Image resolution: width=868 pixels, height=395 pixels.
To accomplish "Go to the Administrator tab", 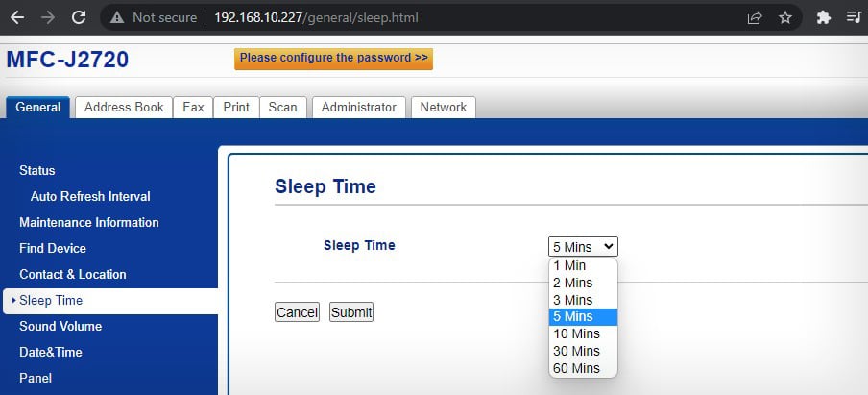I will [x=358, y=108].
